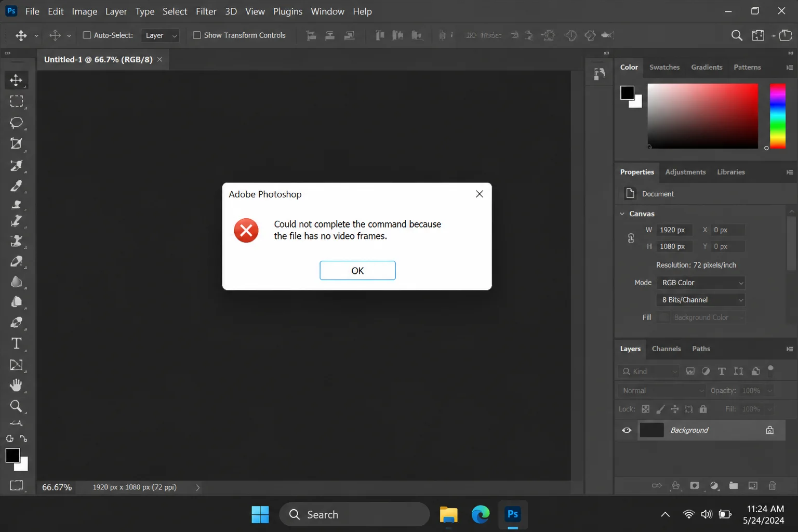Open the Auto-Select Layer dropdown
798x532 pixels.
tap(160, 35)
